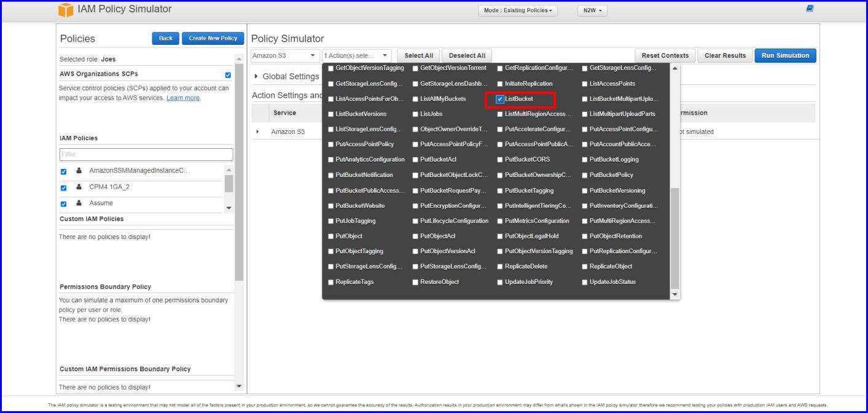This screenshot has height=413, width=868.
Task: Check the PutBucketLogging action checkbox
Action: pos(585,160)
